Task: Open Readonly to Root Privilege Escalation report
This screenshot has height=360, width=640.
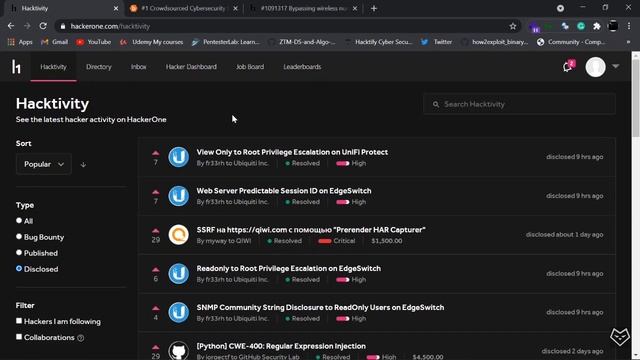Action: pyautogui.click(x=289, y=268)
